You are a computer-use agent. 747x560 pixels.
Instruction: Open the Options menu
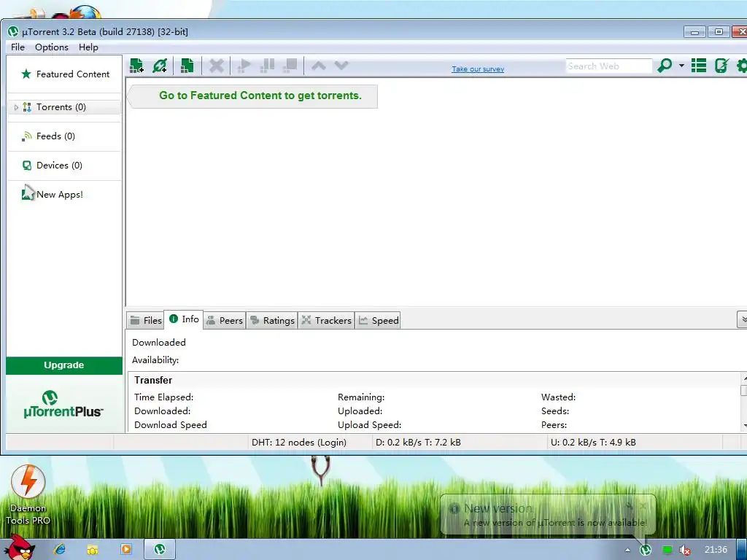click(x=52, y=47)
